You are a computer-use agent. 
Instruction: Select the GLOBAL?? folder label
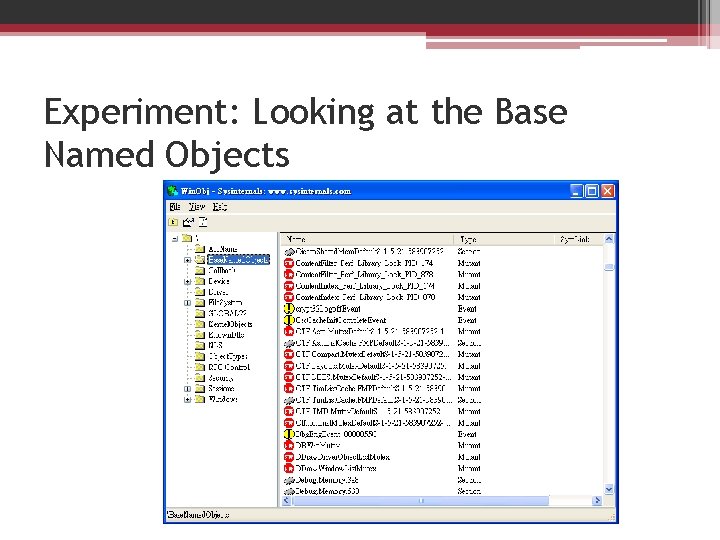point(227,313)
